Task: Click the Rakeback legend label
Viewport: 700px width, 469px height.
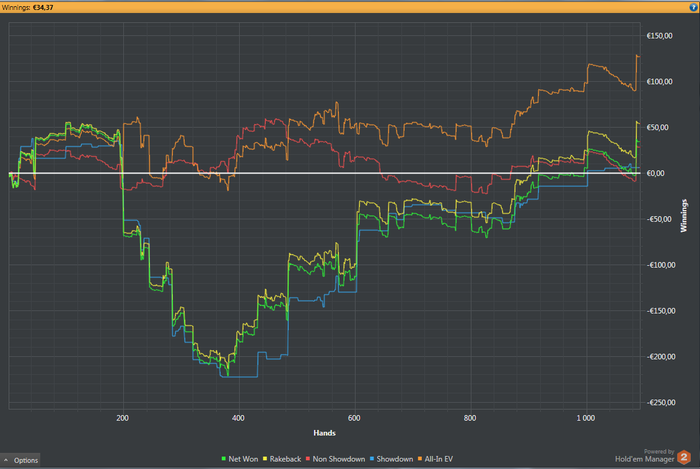Action: [285, 459]
